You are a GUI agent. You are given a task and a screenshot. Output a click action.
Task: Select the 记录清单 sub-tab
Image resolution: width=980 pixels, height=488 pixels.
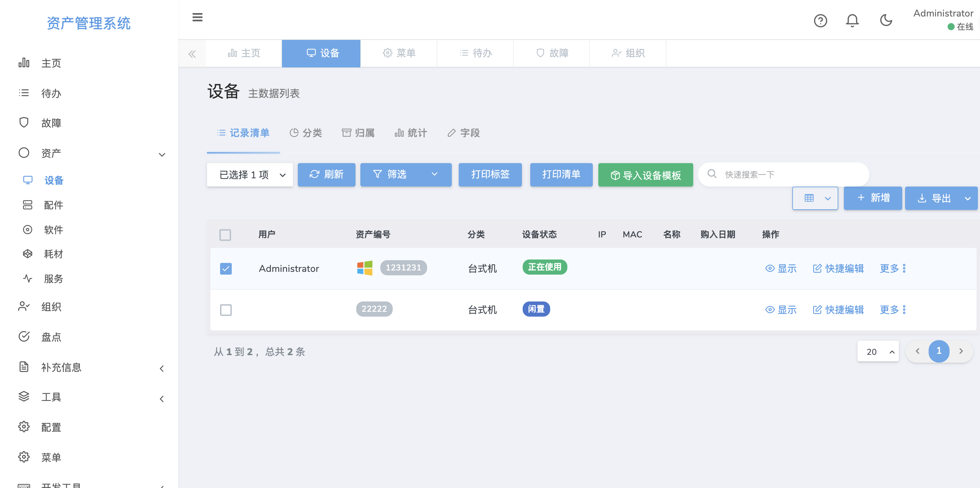point(243,133)
